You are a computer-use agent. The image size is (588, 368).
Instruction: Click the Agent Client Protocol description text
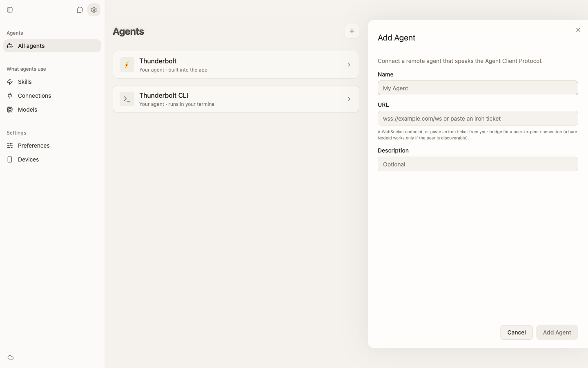click(x=460, y=61)
